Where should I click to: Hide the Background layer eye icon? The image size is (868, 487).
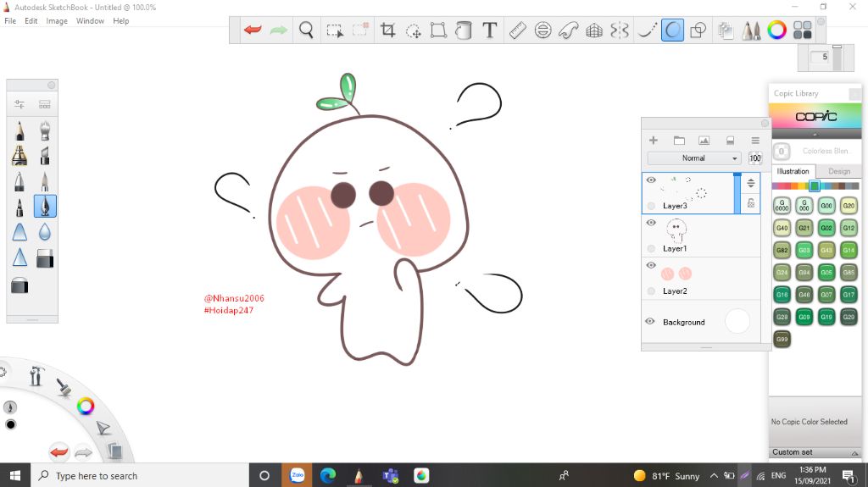650,322
